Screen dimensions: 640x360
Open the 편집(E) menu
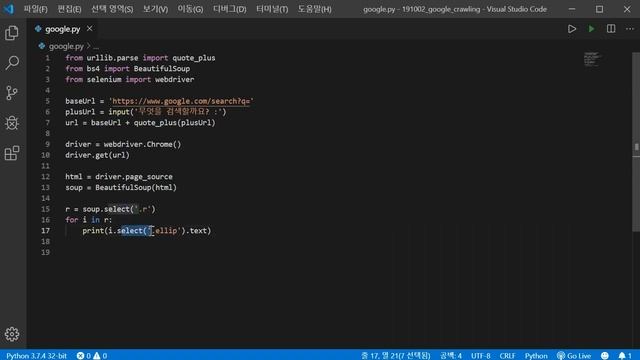[69, 9]
